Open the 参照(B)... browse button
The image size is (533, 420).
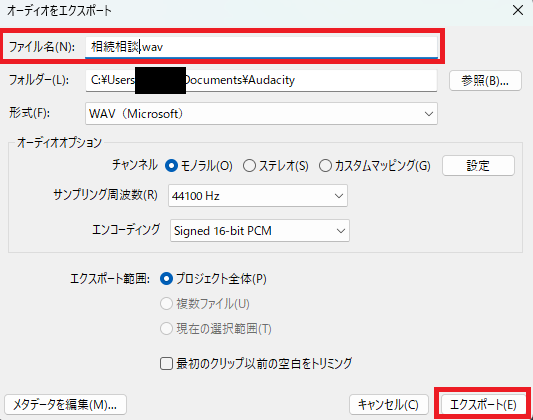(x=485, y=81)
